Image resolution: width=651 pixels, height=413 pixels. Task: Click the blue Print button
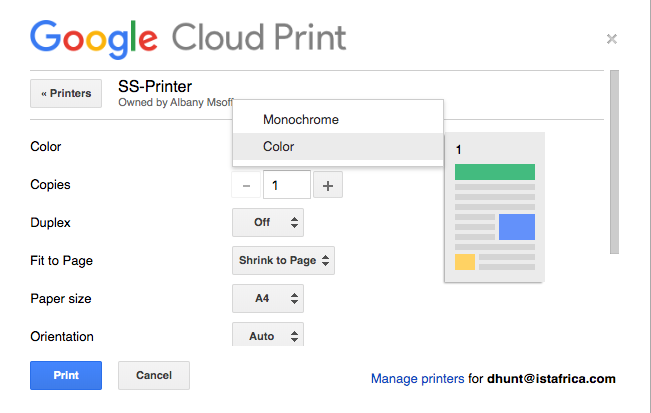[x=66, y=375]
